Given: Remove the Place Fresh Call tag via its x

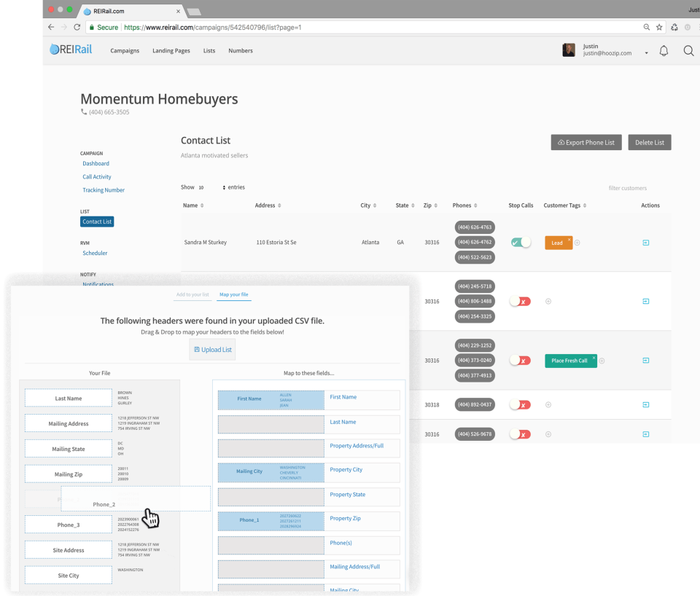Looking at the screenshot, I should (x=594, y=356).
